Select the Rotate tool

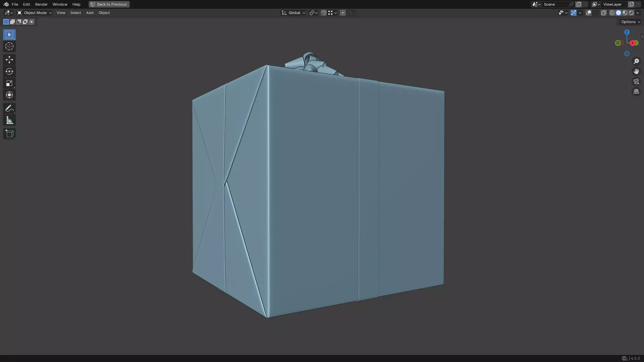point(9,71)
